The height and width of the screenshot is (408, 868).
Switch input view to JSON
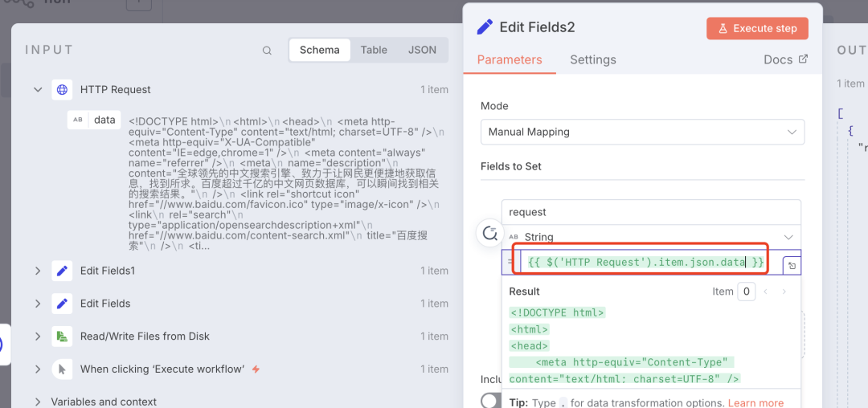pyautogui.click(x=422, y=50)
